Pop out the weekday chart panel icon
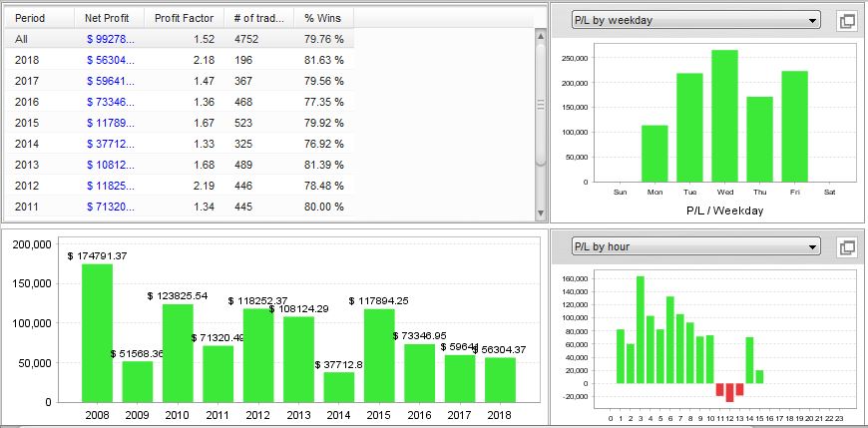Screen dimensions: 868x428 click(x=847, y=21)
